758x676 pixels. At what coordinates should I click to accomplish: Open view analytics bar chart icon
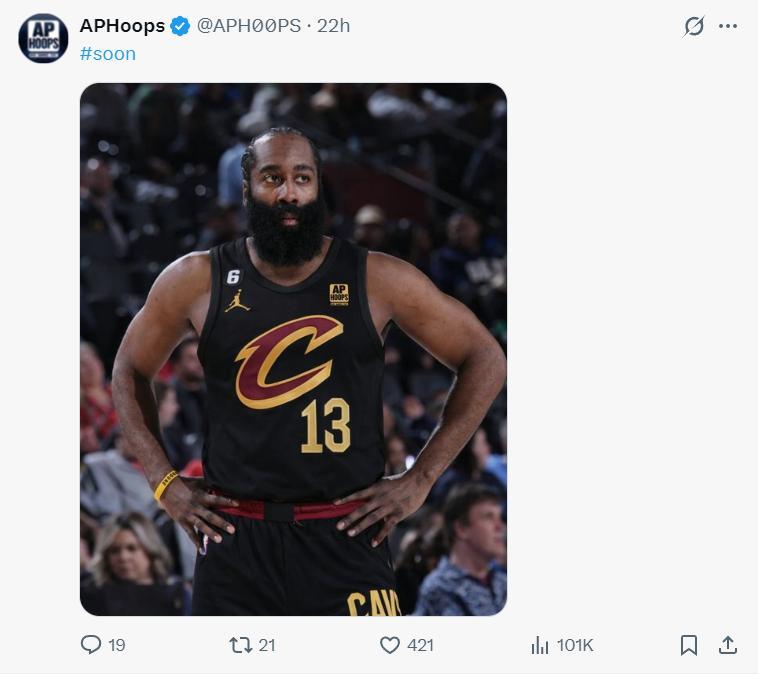(x=540, y=645)
